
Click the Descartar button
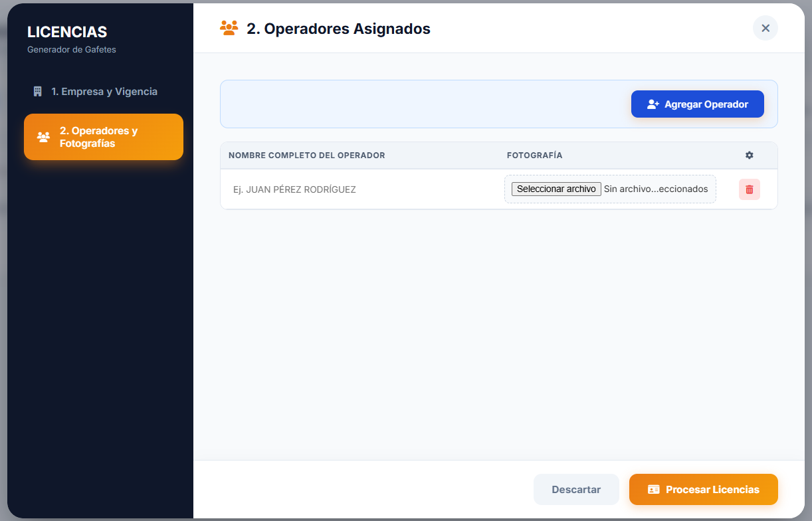[x=576, y=490]
